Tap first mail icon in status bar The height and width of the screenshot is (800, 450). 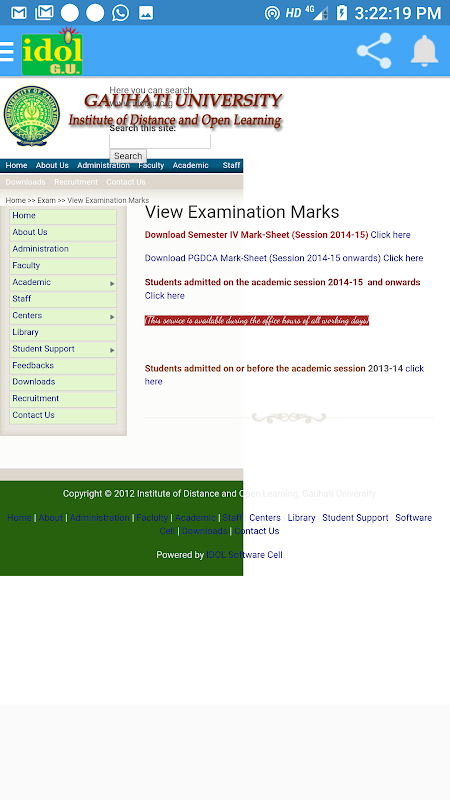(19, 13)
